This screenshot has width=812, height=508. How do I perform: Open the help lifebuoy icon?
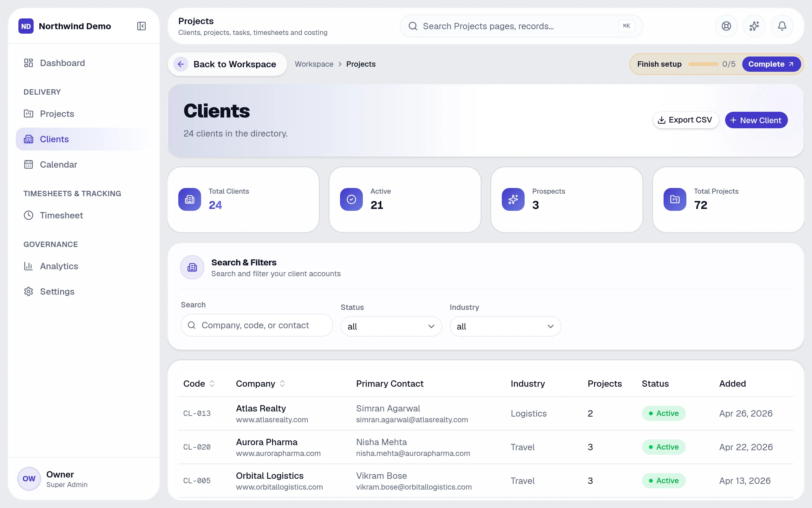pyautogui.click(x=726, y=26)
